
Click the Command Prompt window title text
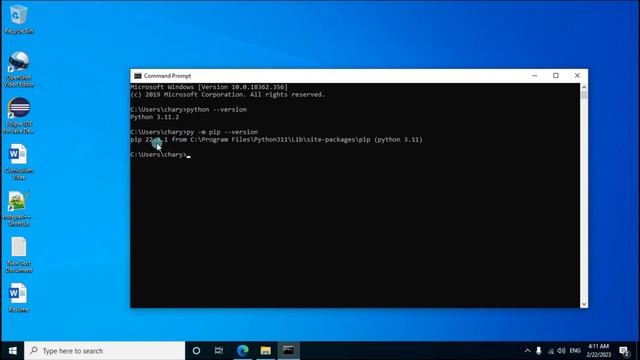[x=167, y=76]
